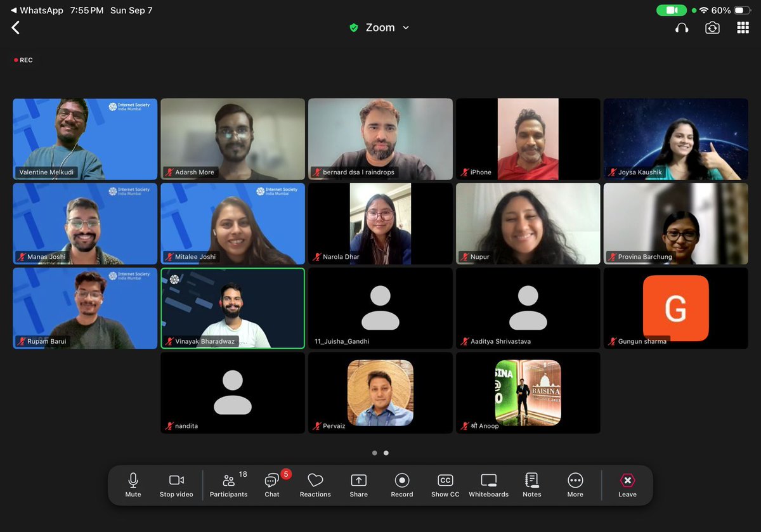Image resolution: width=761 pixels, height=532 pixels.
Task: Tap Pervaiz's profile picture tile
Action: tap(380, 393)
